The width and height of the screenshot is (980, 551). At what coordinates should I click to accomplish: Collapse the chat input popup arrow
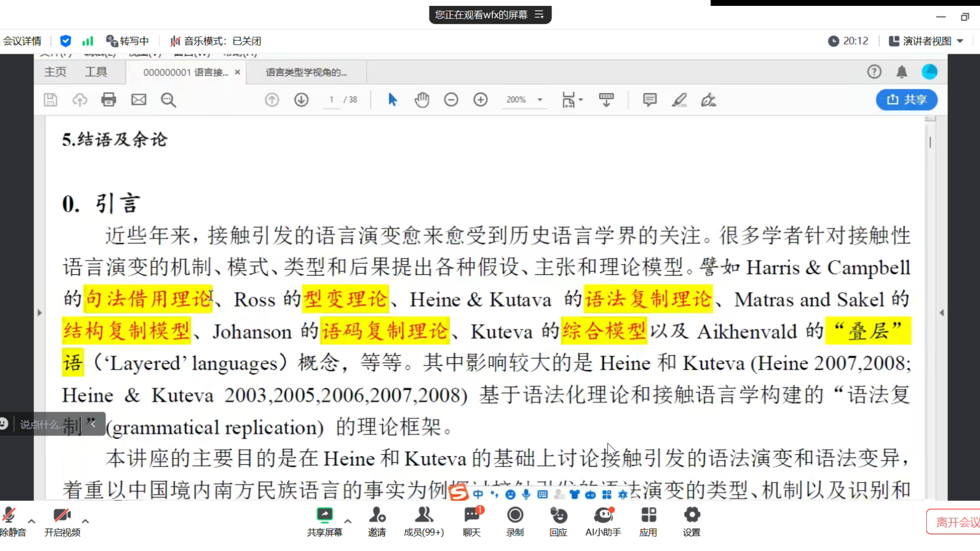(x=93, y=423)
